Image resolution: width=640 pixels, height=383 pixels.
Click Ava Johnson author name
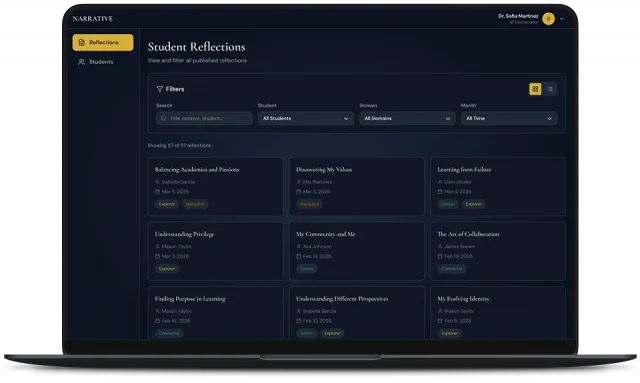pyautogui.click(x=317, y=247)
